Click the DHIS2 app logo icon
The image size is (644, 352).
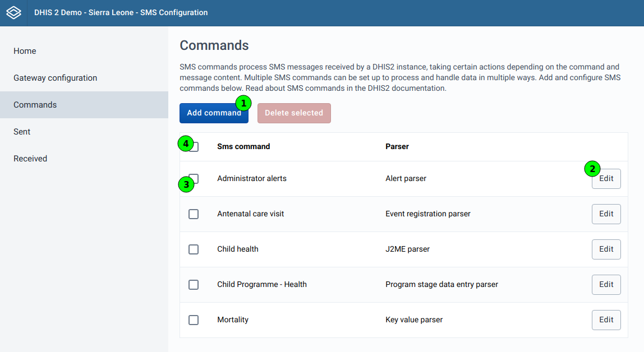13,12
